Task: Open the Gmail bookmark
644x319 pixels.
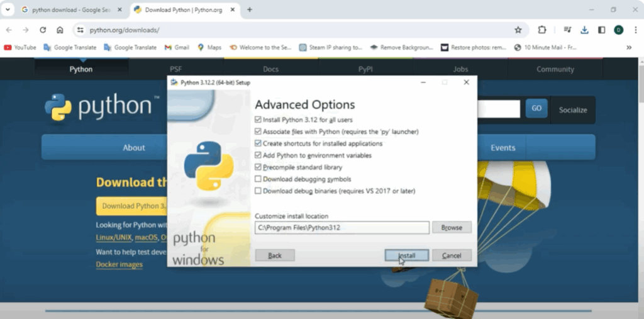Action: click(x=177, y=48)
